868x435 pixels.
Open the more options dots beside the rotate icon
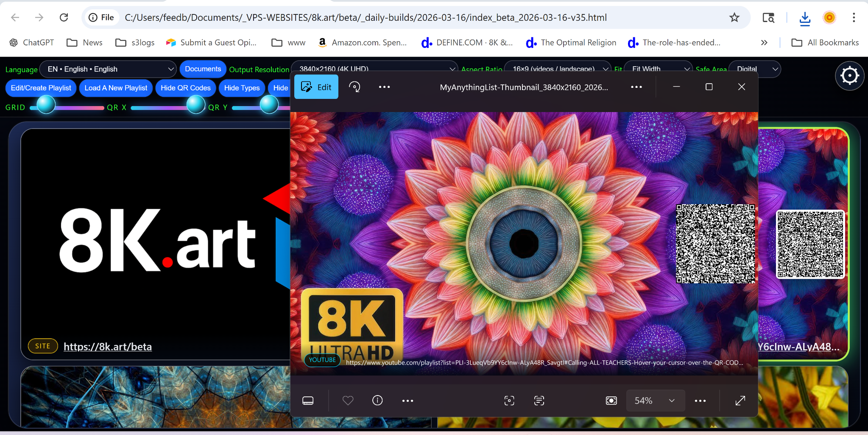pos(384,87)
